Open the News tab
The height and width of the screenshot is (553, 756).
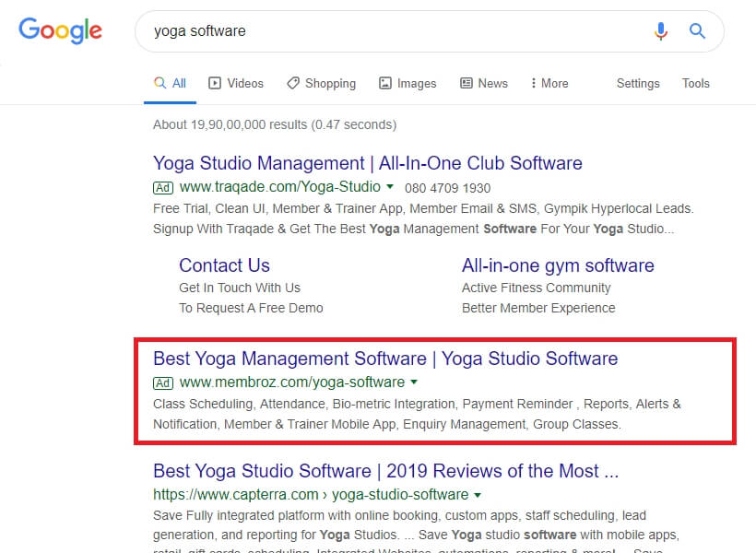pyautogui.click(x=484, y=83)
